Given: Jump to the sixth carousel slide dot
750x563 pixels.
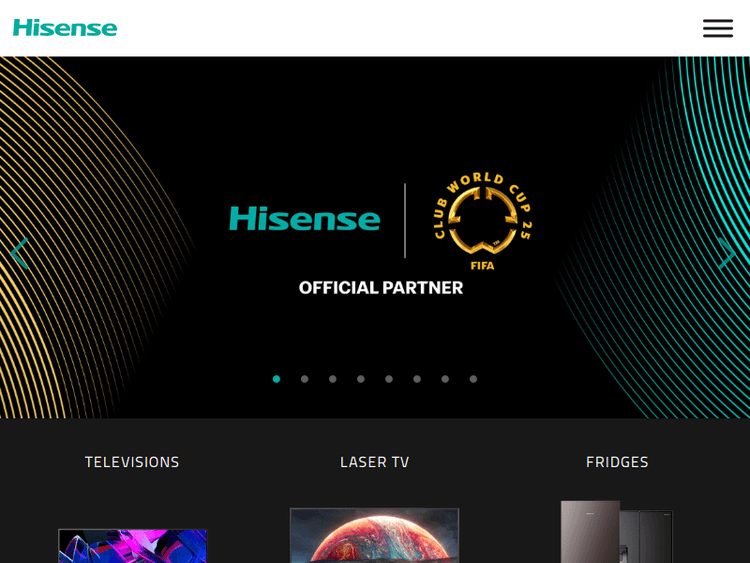Looking at the screenshot, I should tap(417, 379).
